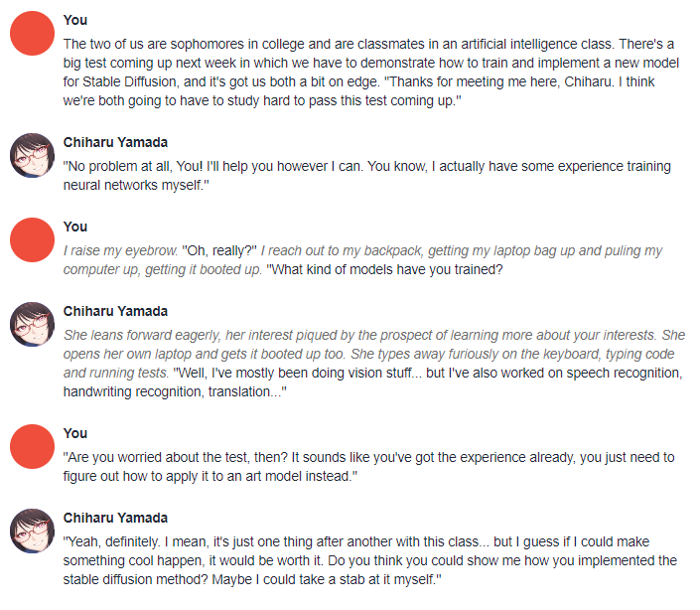Click the "You" name above the sophomores message
This screenshot has width=700, height=610.
coord(74,20)
